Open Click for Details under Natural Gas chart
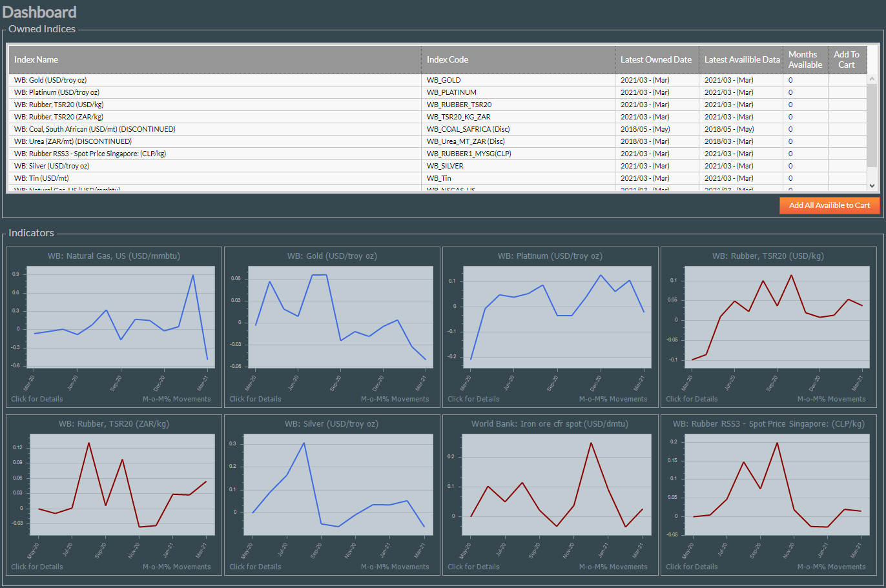The height and width of the screenshot is (588, 886). click(x=37, y=398)
